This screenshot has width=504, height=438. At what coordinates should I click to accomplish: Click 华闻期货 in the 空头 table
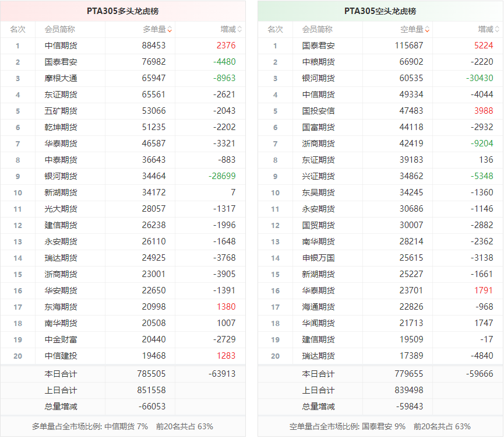pyautogui.click(x=318, y=323)
